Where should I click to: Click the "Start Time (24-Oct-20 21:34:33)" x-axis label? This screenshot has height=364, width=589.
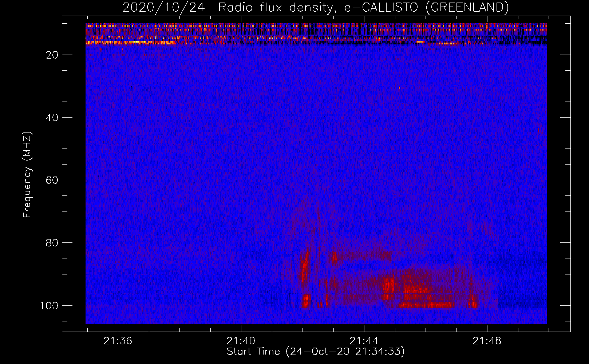pyautogui.click(x=316, y=352)
